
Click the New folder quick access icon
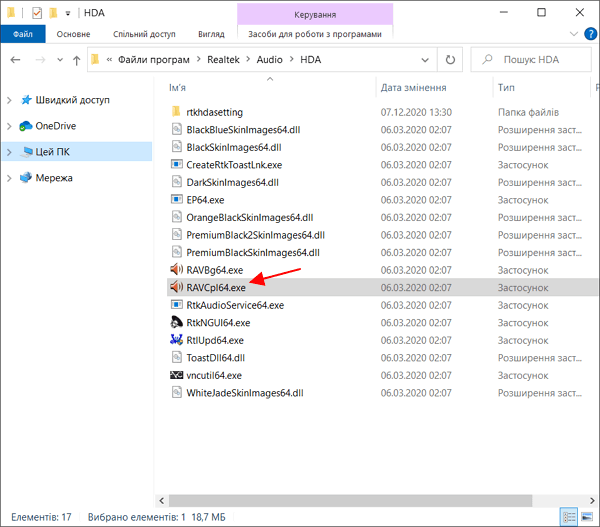(x=53, y=13)
